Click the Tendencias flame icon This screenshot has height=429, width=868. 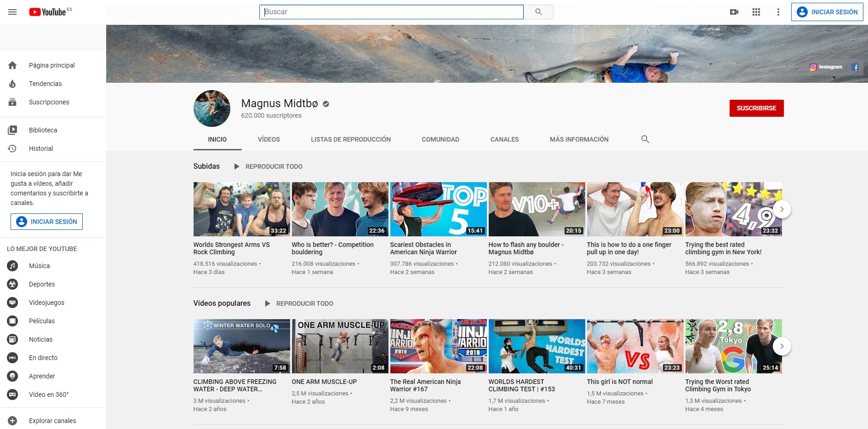pyautogui.click(x=12, y=84)
